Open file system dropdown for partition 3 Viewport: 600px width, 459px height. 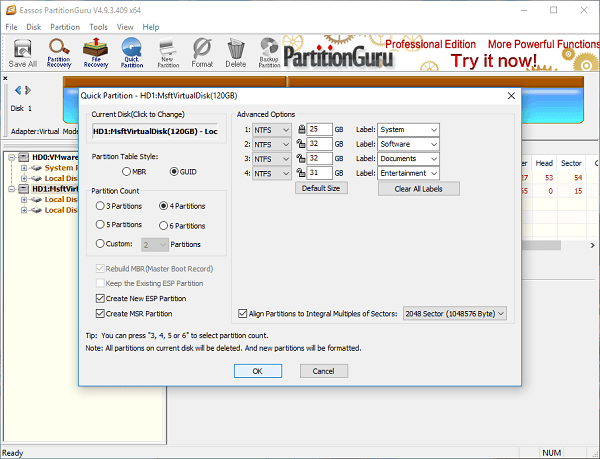tap(272, 159)
